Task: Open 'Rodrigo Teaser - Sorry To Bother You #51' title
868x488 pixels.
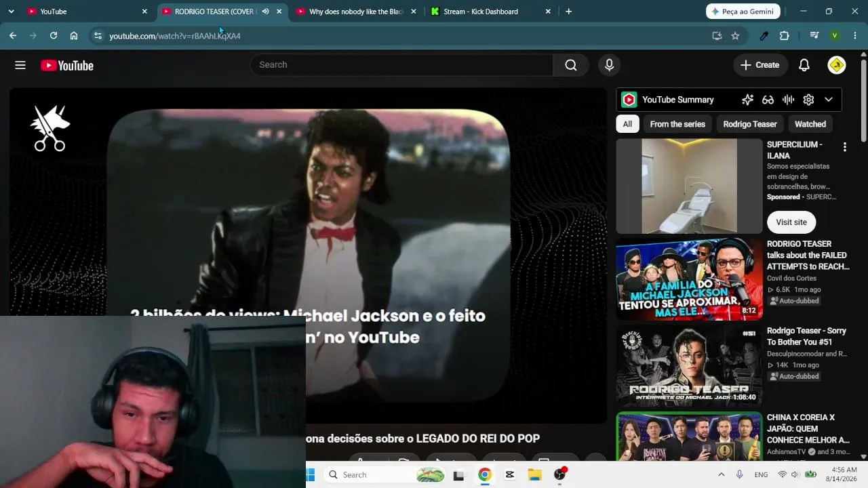Action: point(807,336)
